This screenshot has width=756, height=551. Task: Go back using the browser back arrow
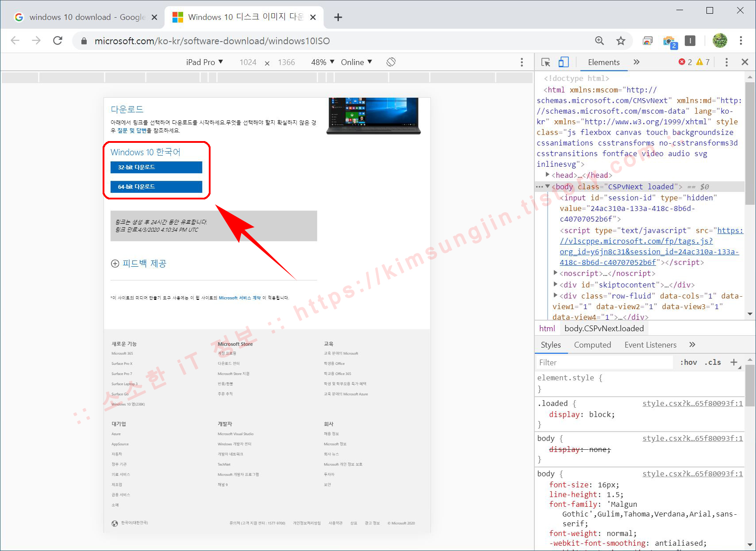click(x=15, y=41)
